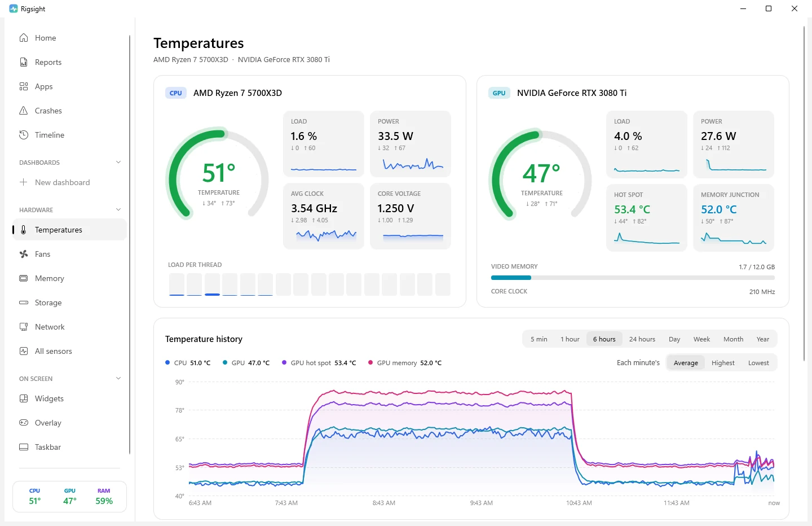Collapse the Hardware section
Image resolution: width=812 pixels, height=526 pixels.
click(x=118, y=209)
